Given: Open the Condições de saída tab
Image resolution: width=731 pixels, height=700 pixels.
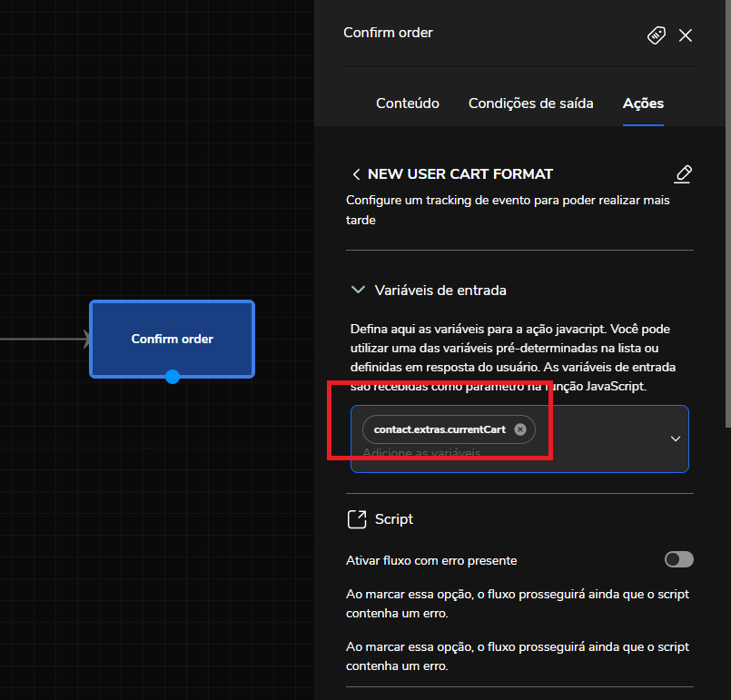Looking at the screenshot, I should (530, 104).
